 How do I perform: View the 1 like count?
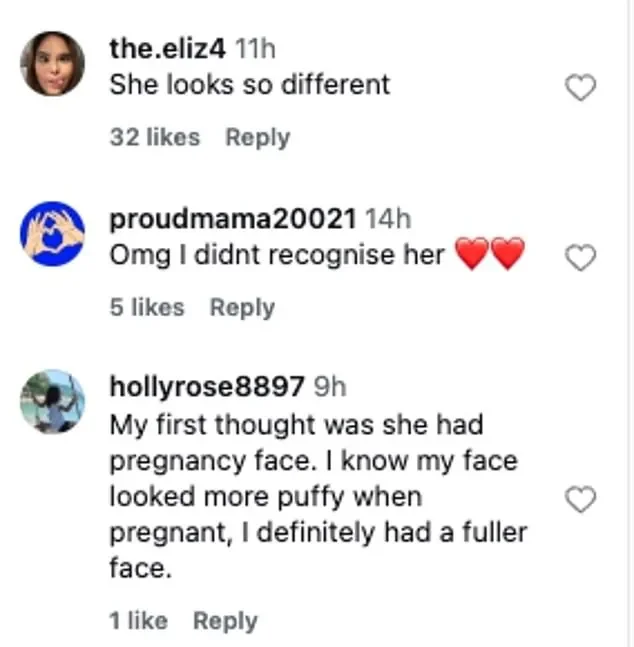point(139,621)
